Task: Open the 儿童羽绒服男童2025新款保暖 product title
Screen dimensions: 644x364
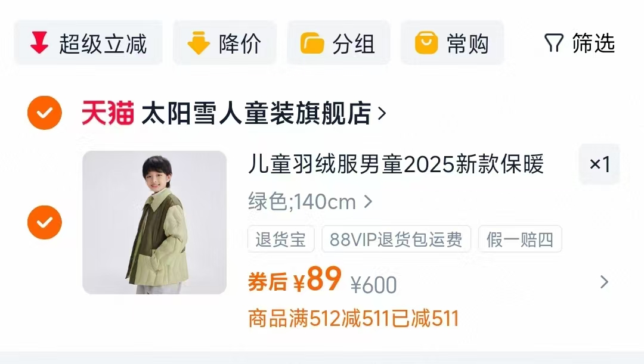Action: [x=396, y=164]
